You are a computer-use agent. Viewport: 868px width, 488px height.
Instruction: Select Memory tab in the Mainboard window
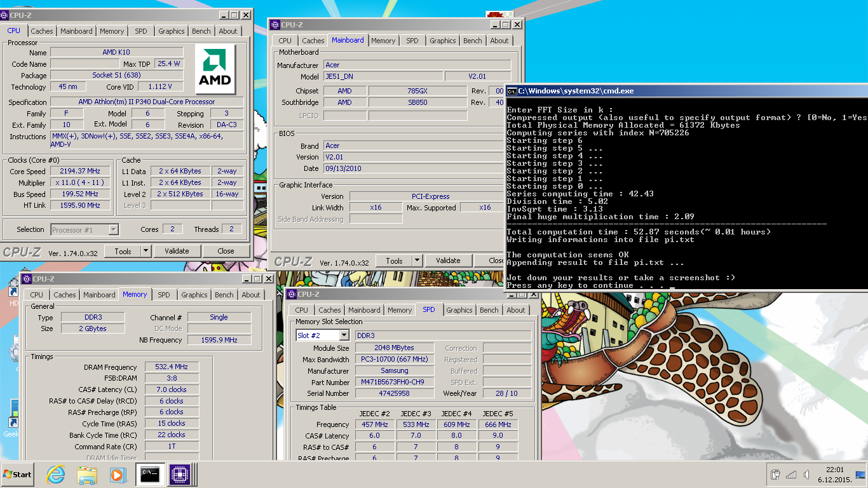[383, 41]
